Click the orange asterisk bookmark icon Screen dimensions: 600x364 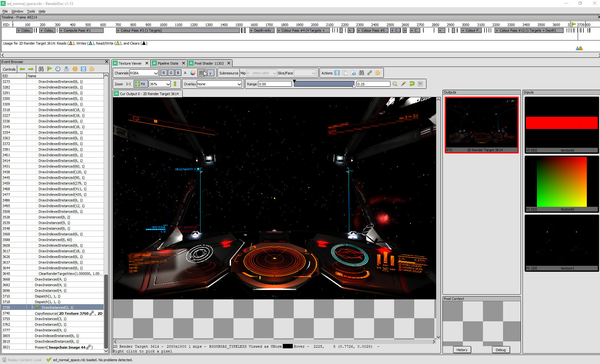pyautogui.click(x=75, y=69)
